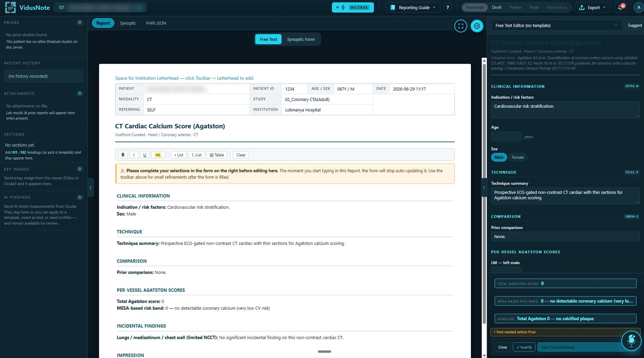Insert a numbered list
This screenshot has height=358, width=644.
pyautogui.click(x=196, y=155)
